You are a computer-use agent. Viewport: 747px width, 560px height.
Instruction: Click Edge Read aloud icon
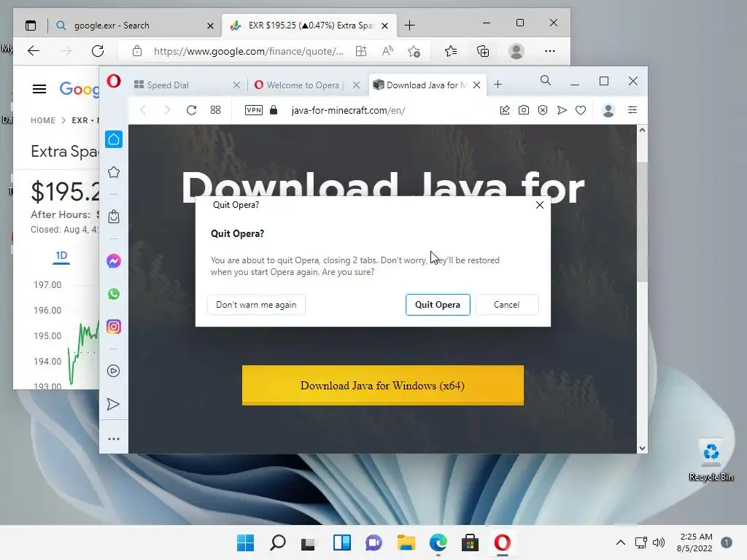(x=388, y=51)
